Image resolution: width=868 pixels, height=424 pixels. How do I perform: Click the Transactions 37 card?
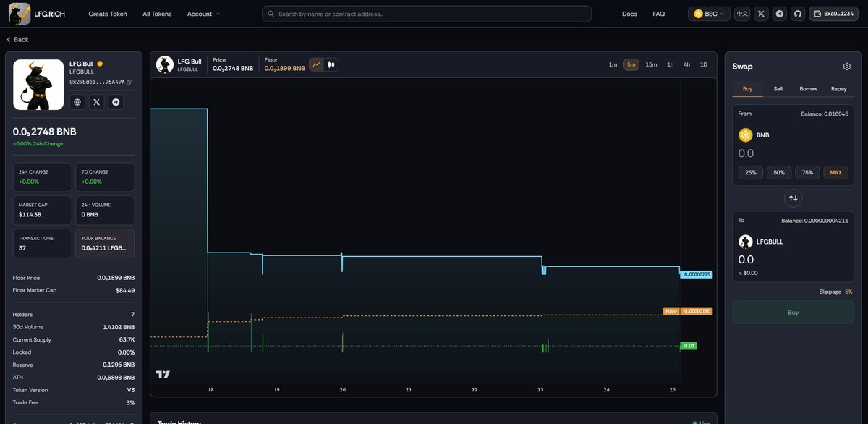(42, 244)
